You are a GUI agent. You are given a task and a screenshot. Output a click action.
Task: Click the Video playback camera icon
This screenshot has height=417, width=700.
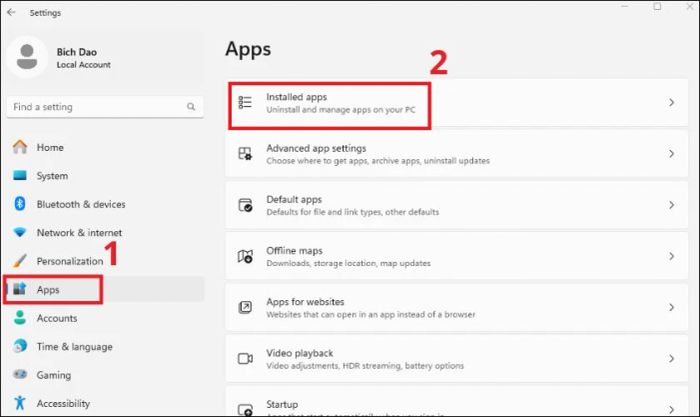[245, 359]
